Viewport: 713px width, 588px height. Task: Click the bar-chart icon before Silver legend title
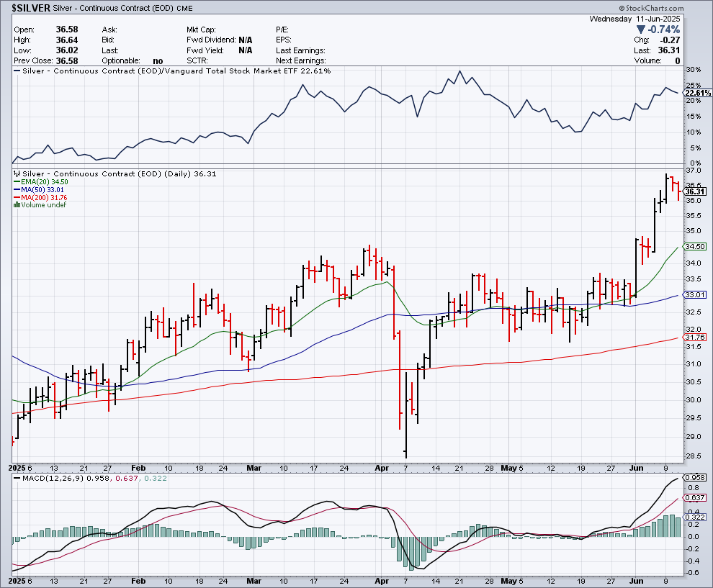[17, 174]
